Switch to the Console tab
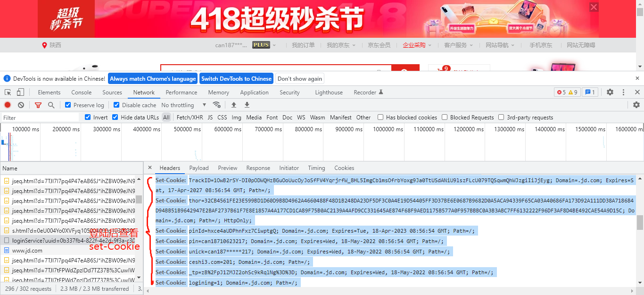Viewport: 644px width, 295px height. pos(82,92)
